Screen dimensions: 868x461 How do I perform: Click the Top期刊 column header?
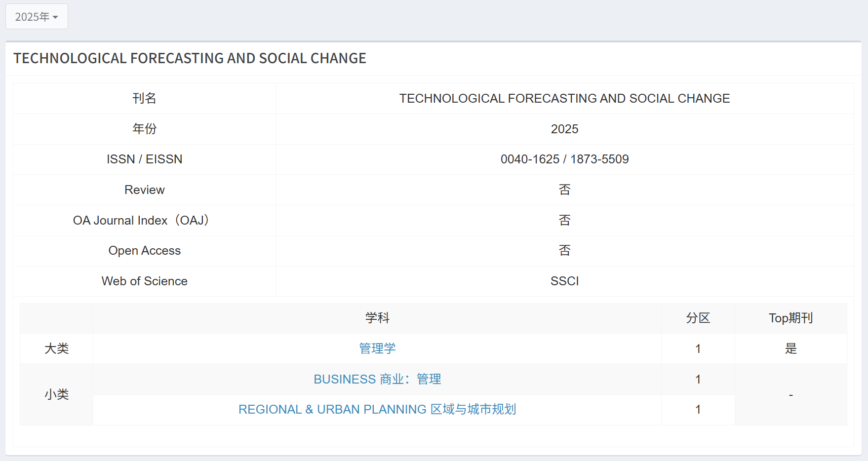pyautogui.click(x=790, y=318)
